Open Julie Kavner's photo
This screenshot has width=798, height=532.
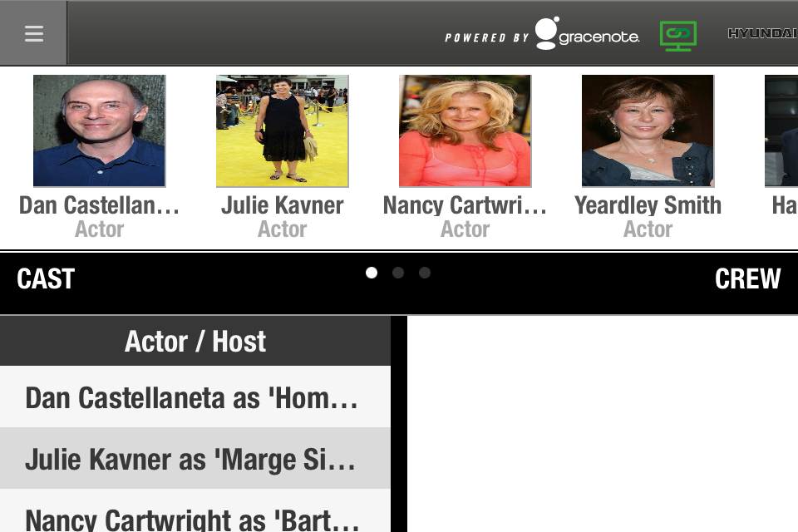(x=283, y=131)
